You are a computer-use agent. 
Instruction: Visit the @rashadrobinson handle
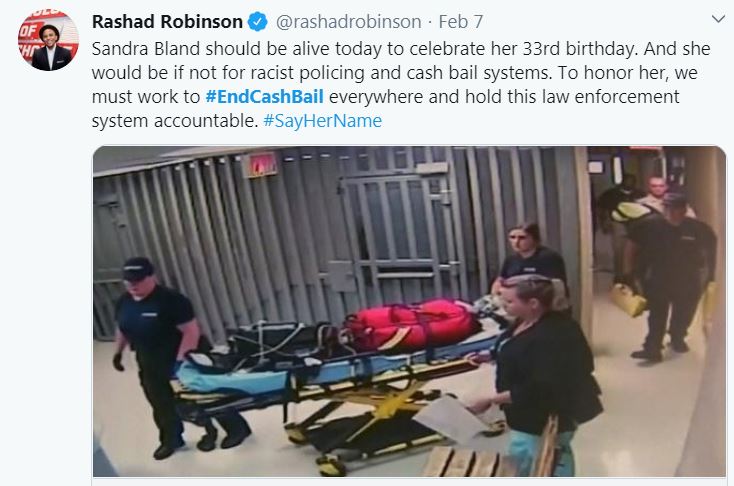point(348,22)
